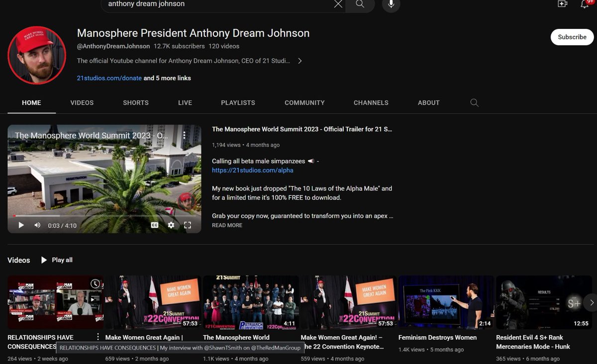Click the channel name heading
The height and width of the screenshot is (364, 597).
[193, 33]
